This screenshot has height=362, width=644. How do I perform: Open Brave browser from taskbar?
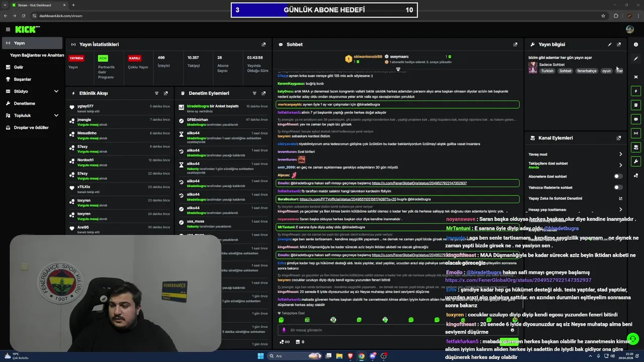[x=351, y=356]
